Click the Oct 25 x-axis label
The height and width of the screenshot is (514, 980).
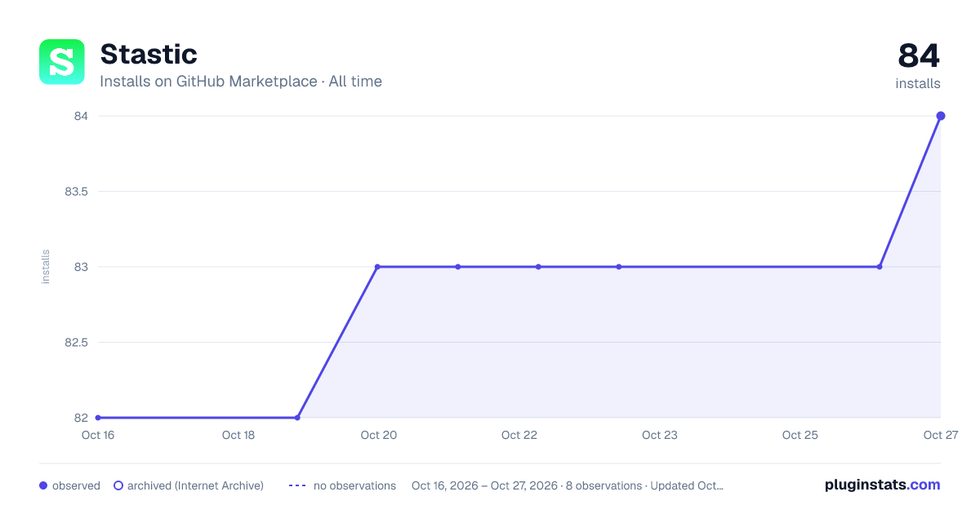tap(800, 435)
